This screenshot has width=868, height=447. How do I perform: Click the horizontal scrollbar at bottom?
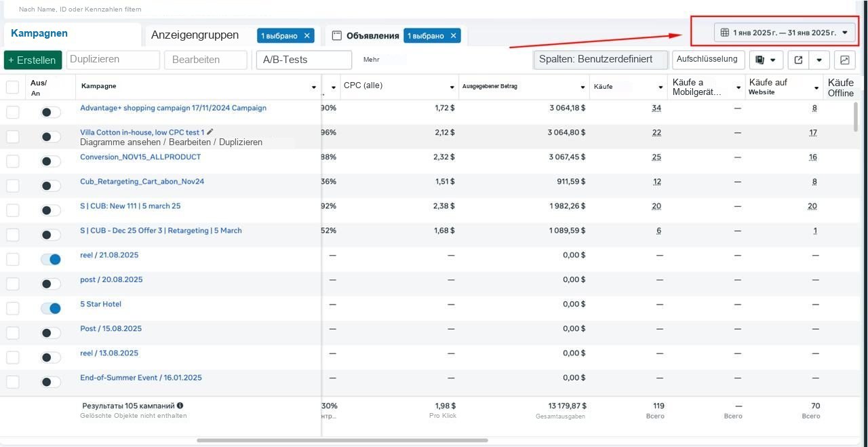pos(342,440)
